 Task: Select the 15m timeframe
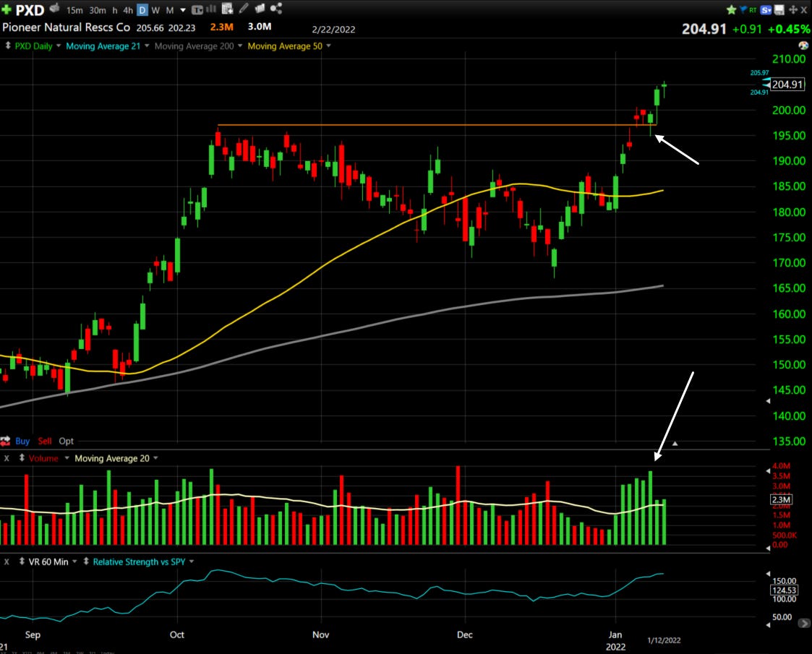[74, 10]
